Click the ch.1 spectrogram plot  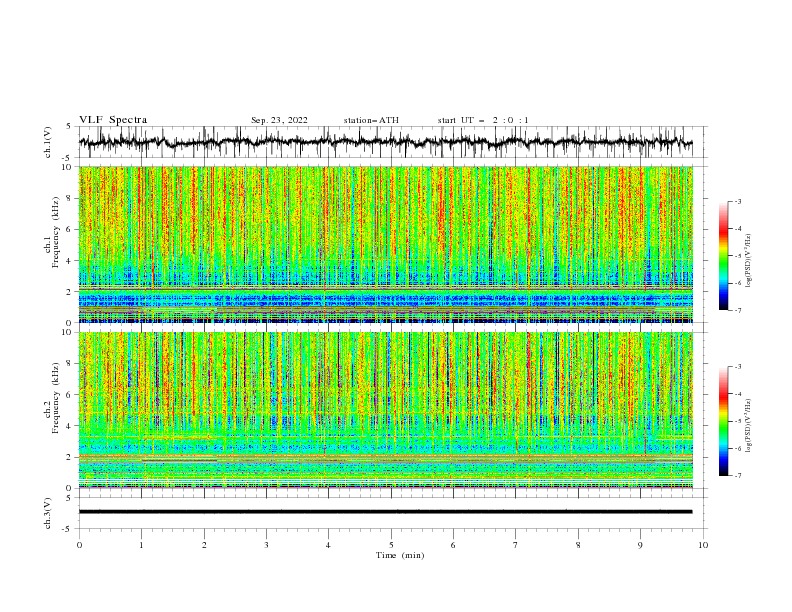[x=385, y=244]
